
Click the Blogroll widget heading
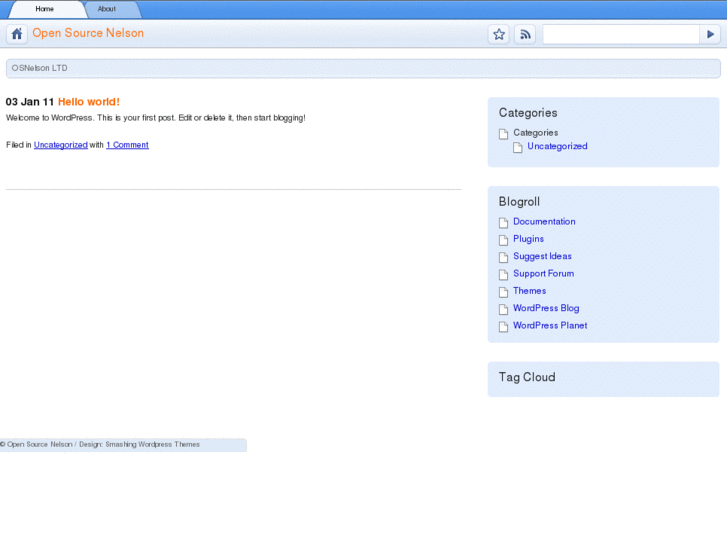pyautogui.click(x=519, y=202)
